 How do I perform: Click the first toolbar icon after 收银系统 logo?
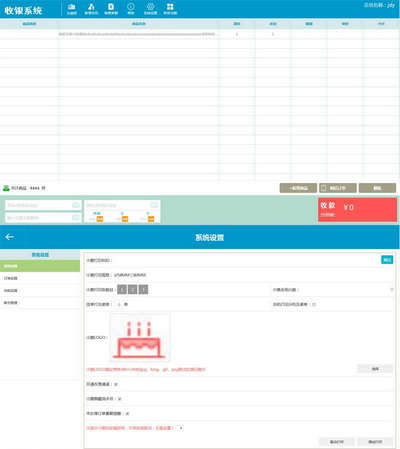(72, 9)
